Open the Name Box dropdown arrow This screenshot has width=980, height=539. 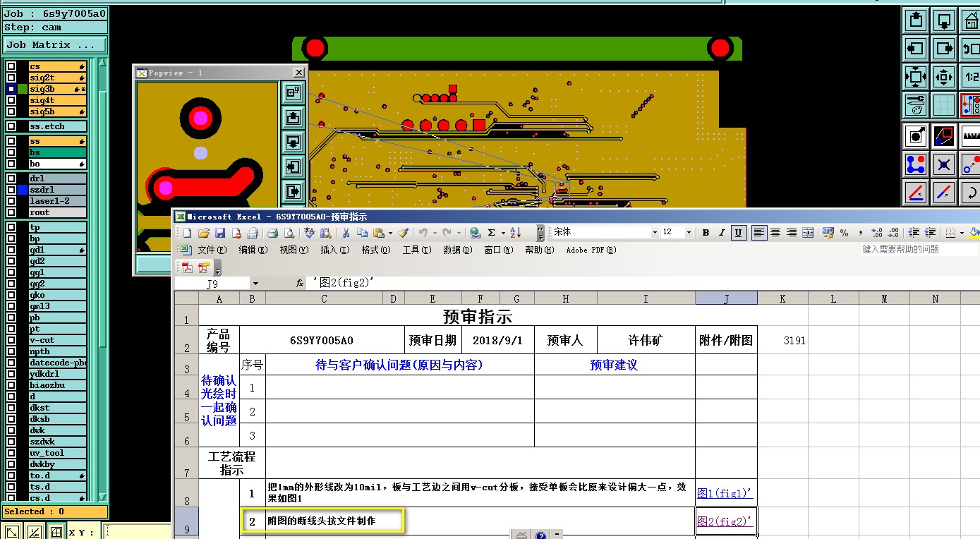(255, 284)
